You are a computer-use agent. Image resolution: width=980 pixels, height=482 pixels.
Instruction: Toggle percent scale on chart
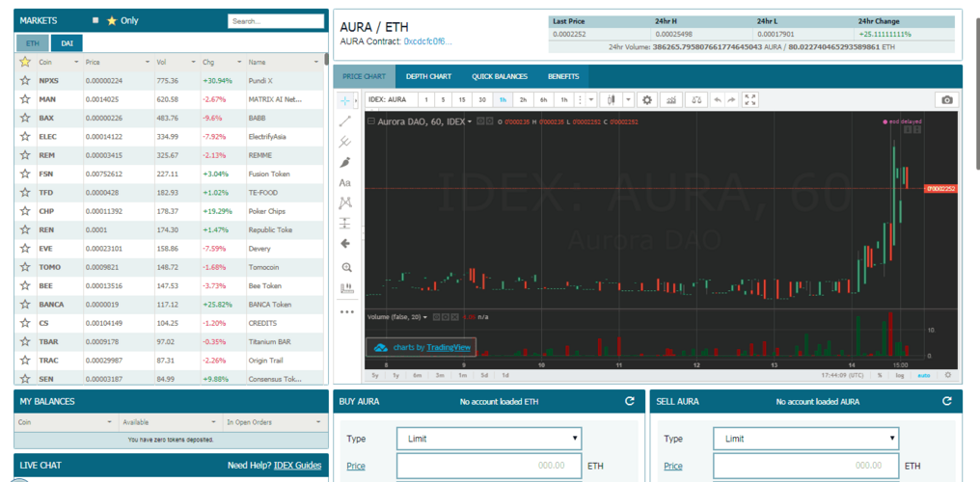tap(880, 375)
